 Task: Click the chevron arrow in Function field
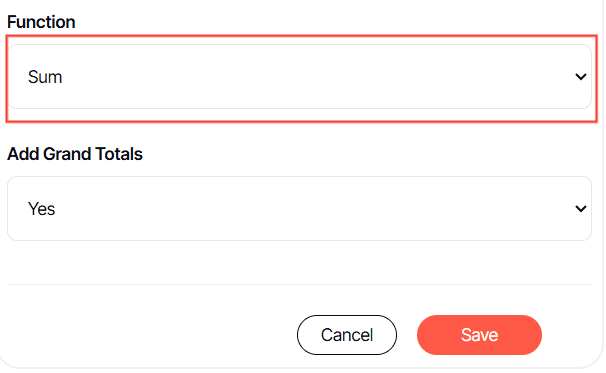[x=580, y=77]
